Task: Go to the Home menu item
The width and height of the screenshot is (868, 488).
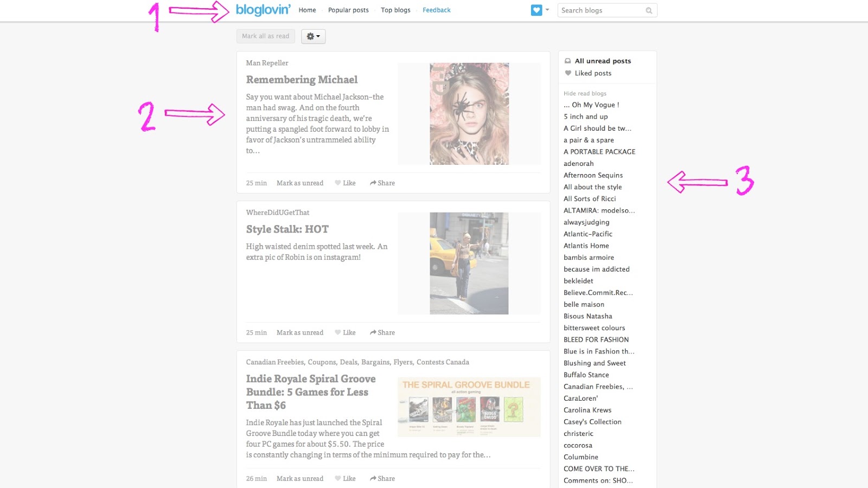Action: pos(307,10)
